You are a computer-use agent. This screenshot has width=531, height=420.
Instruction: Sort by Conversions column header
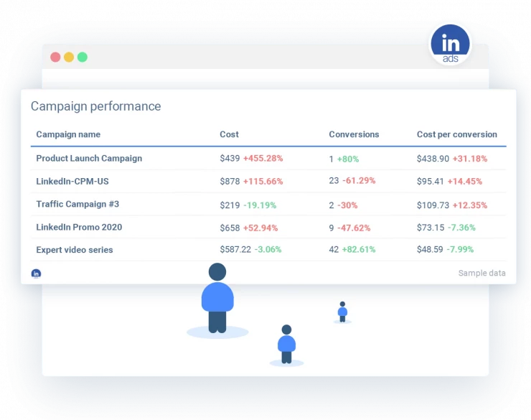pos(354,134)
